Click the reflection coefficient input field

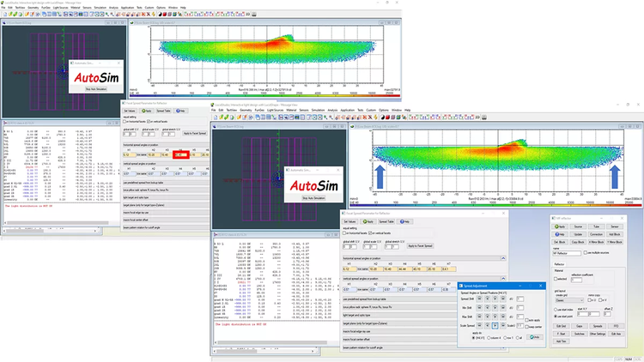(576, 280)
